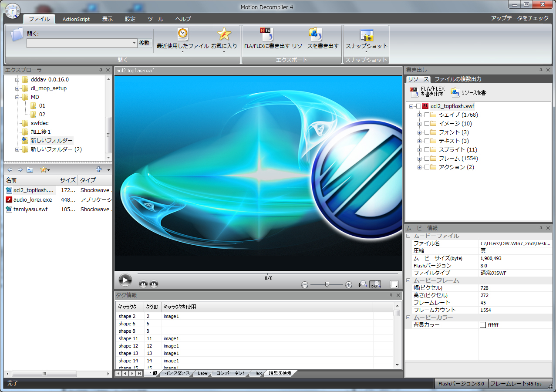Switch to the インスタンス tab
This screenshot has width=556, height=392.
178,373
